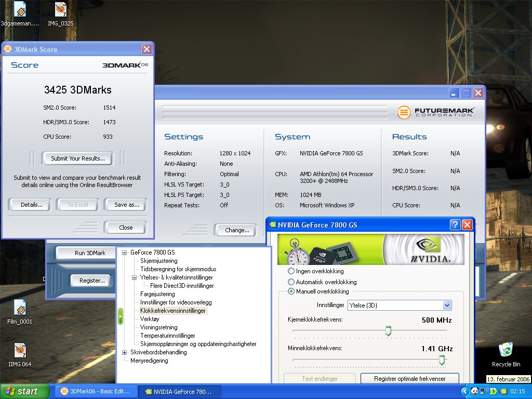The height and width of the screenshot is (399, 532).
Task: Select Visningsretning in the NVIDIA menu tree
Action: 159,327
